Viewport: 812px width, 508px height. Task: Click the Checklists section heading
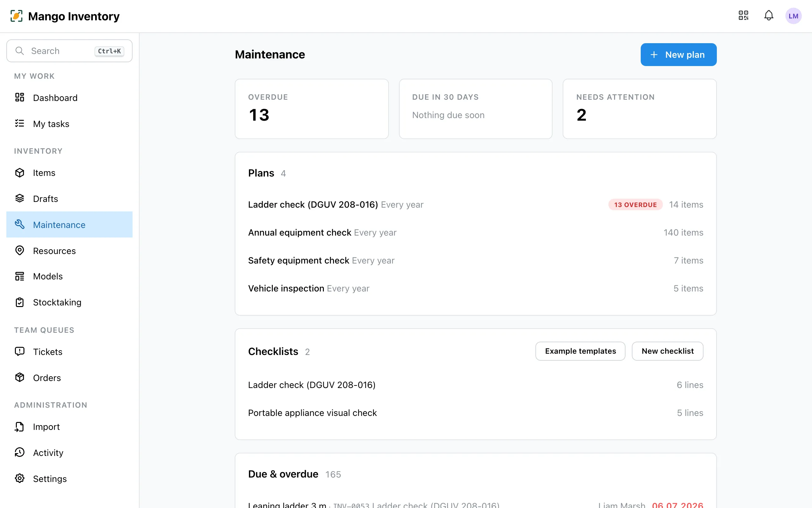(x=273, y=351)
